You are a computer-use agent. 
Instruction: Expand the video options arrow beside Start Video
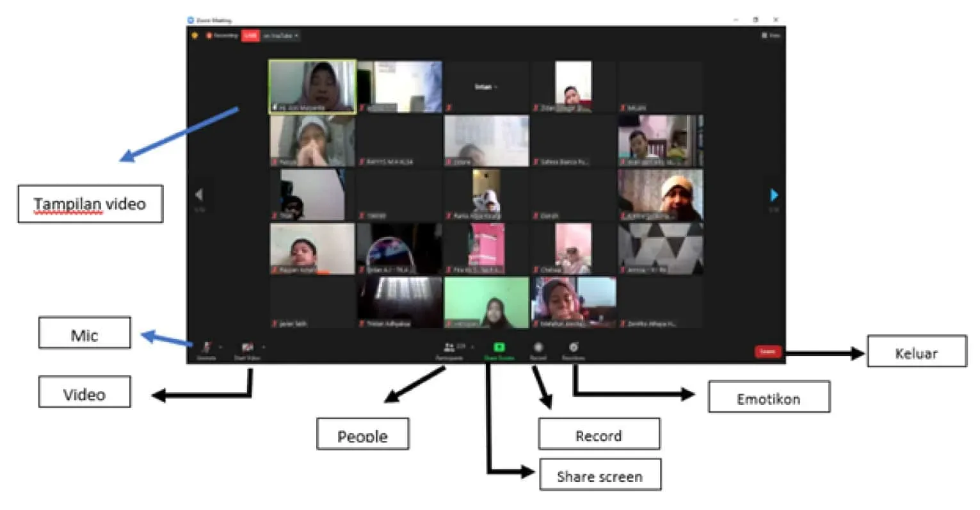click(x=264, y=347)
